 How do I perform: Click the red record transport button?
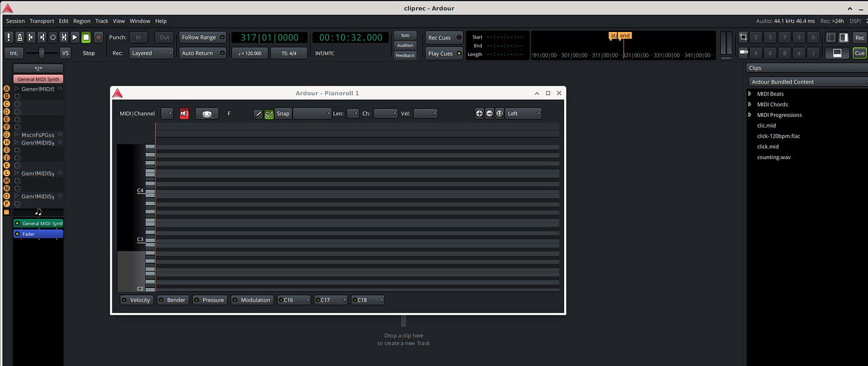tap(98, 37)
